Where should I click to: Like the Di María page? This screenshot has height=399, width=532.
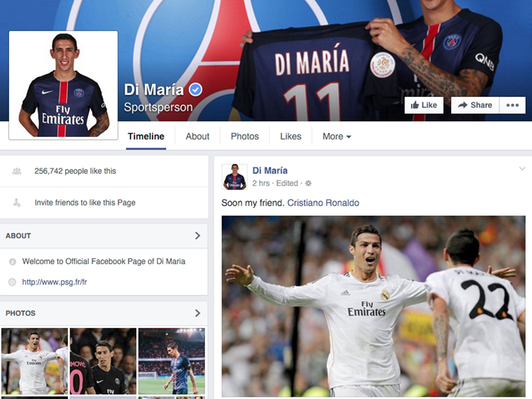click(x=424, y=105)
